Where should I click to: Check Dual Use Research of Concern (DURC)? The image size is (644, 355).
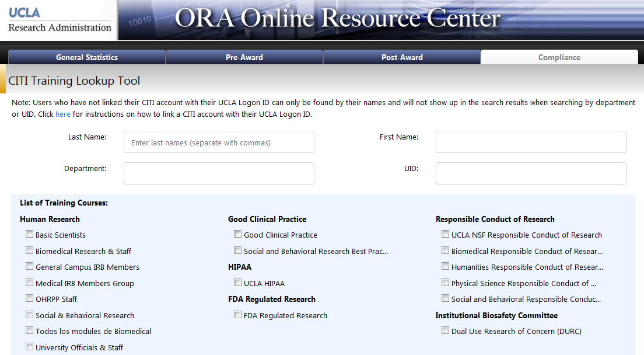(445, 330)
